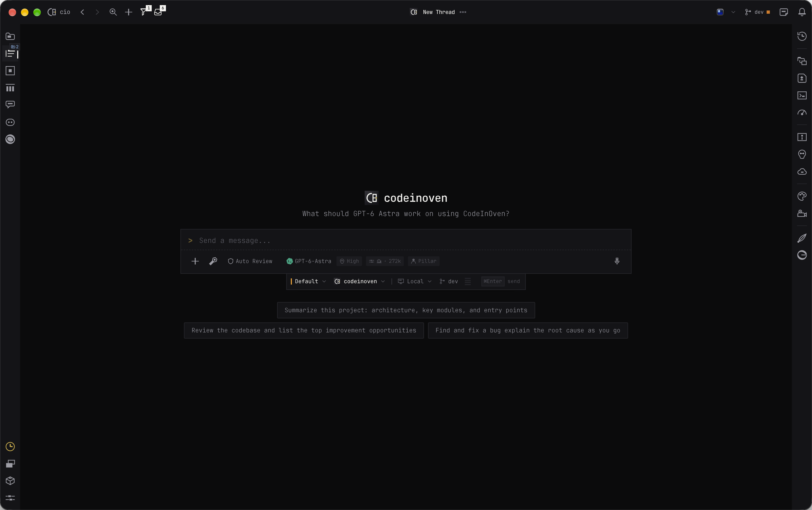Viewport: 812px width, 510px height.
Task: Open the kanban columns board icon
Action: [10, 88]
